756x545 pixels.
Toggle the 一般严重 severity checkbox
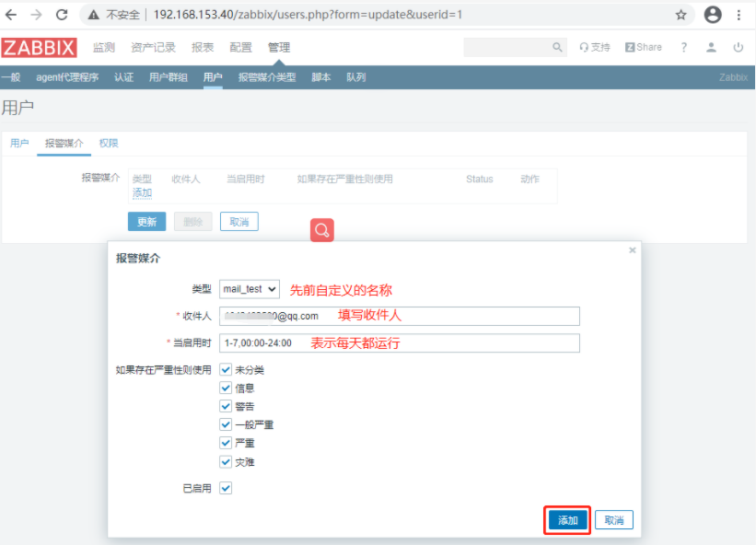(x=226, y=424)
